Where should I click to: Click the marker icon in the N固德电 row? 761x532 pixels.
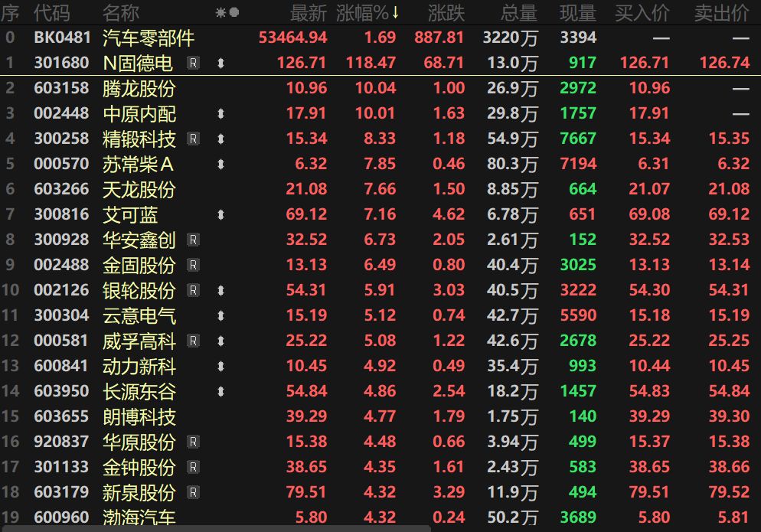click(220, 63)
